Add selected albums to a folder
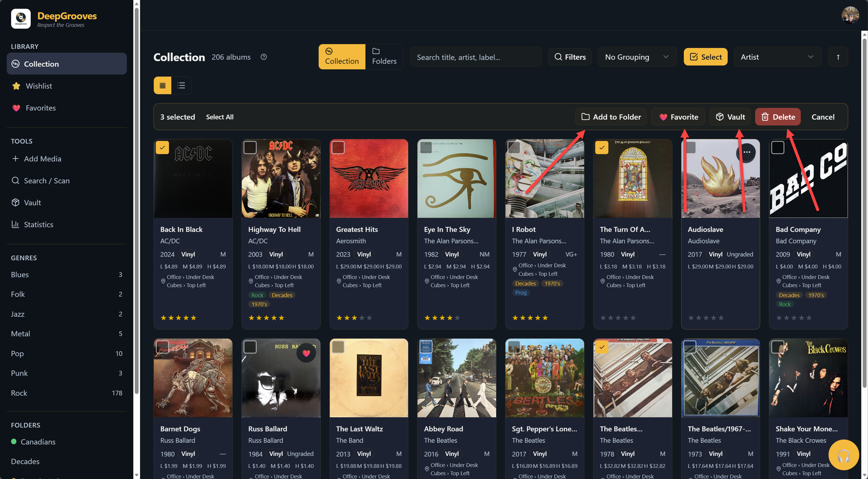Viewport: 868px width, 479px height. [x=610, y=117]
